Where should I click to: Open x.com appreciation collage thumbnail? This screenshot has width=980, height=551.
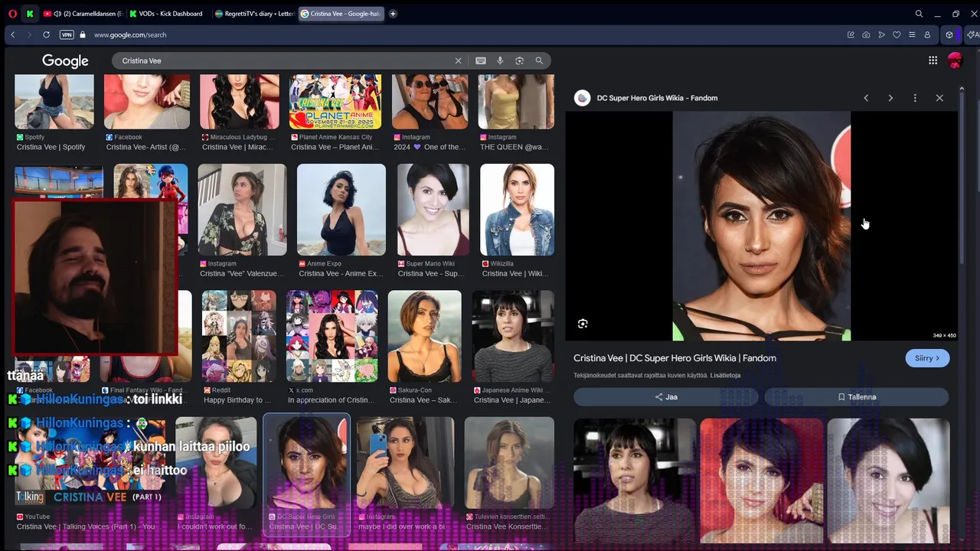pos(332,336)
